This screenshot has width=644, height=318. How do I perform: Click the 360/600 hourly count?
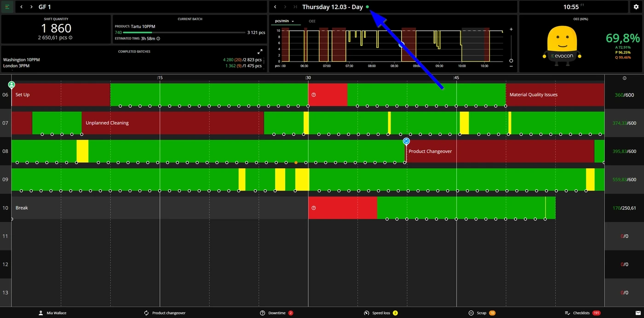point(624,95)
